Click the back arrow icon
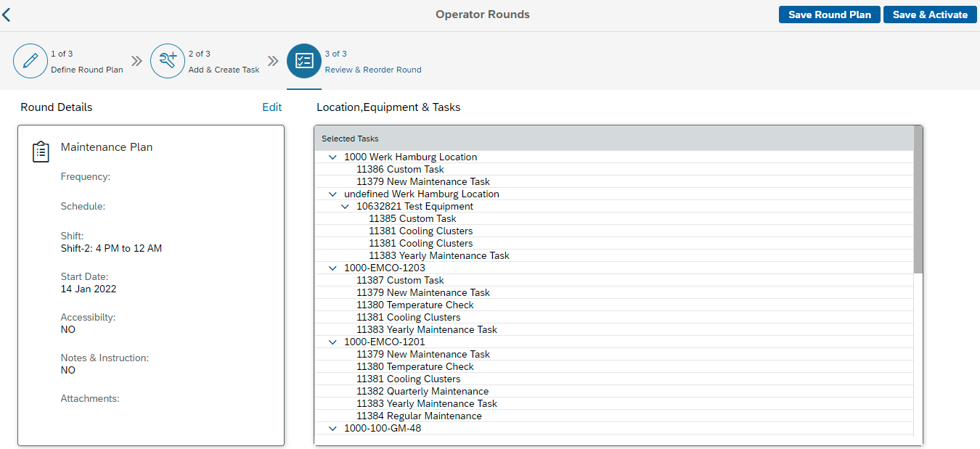The image size is (980, 449). 7,15
